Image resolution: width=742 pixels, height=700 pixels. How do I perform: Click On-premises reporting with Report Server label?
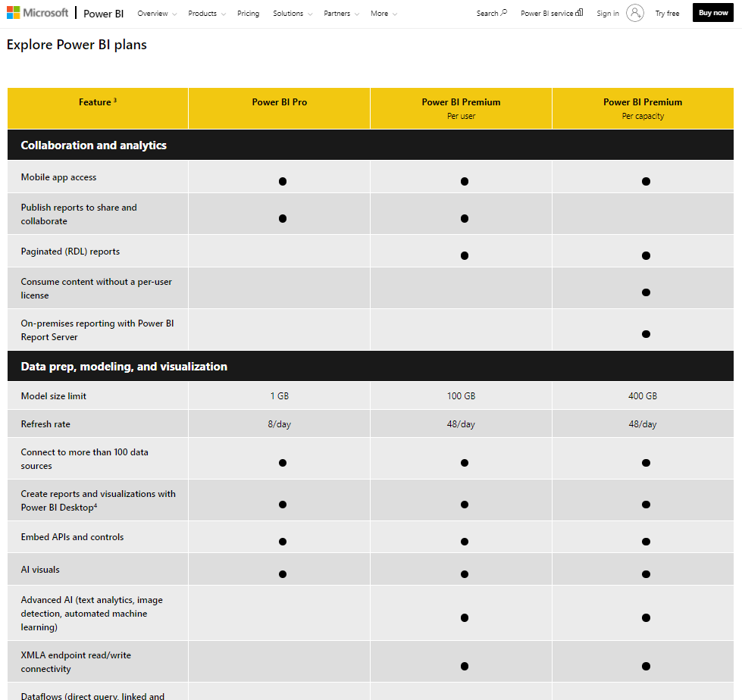point(97,330)
